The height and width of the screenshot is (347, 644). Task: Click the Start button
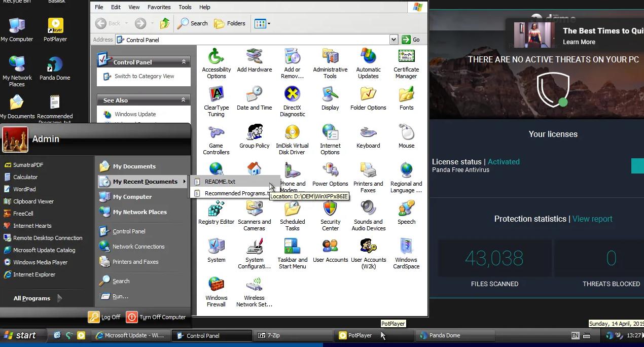pos(23,335)
